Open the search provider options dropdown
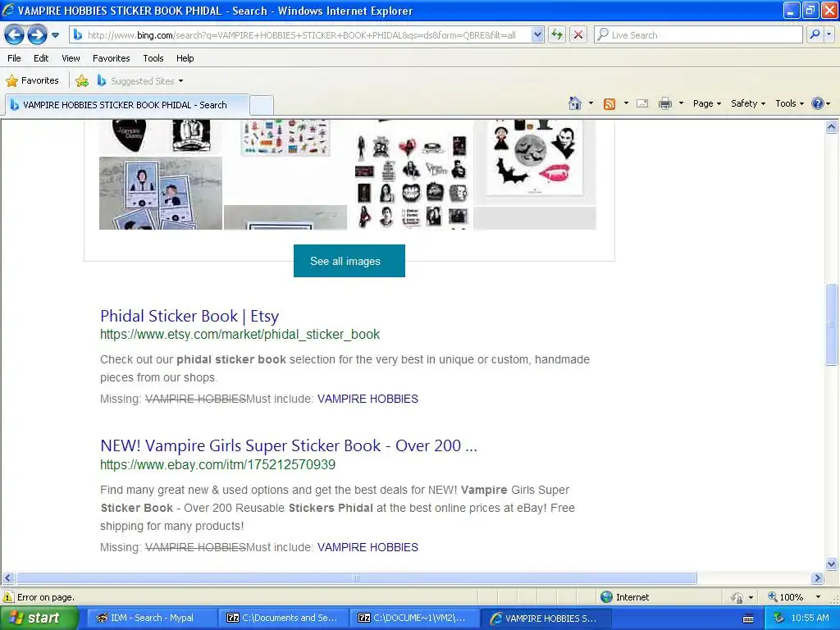 (829, 35)
